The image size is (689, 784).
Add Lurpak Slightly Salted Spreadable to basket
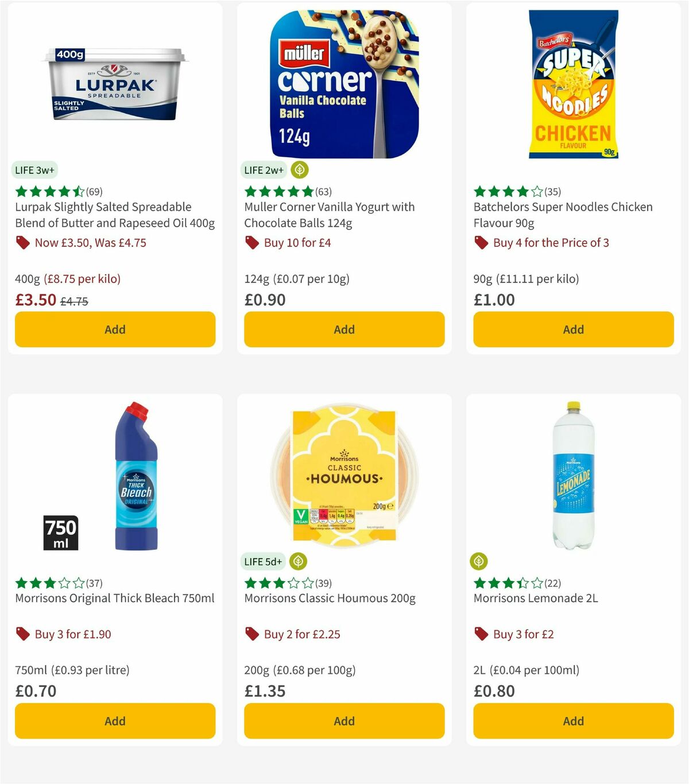point(115,329)
